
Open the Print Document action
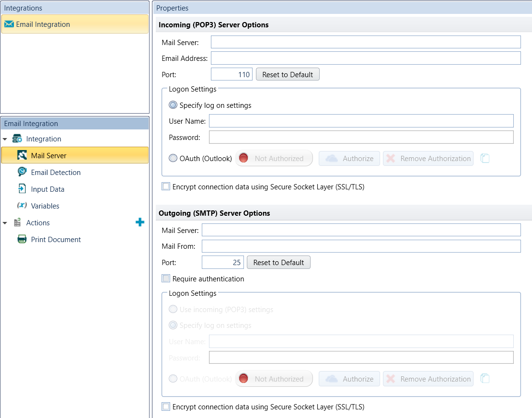[x=56, y=240]
